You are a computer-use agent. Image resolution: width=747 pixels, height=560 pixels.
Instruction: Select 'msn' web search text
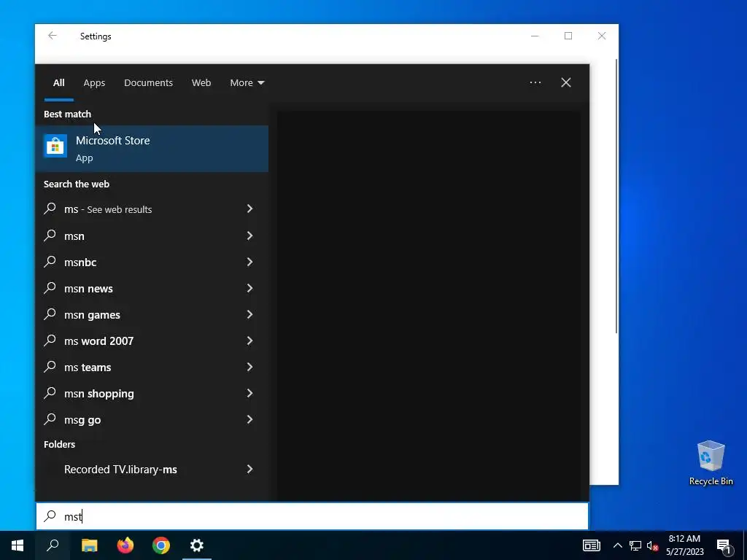(74, 236)
